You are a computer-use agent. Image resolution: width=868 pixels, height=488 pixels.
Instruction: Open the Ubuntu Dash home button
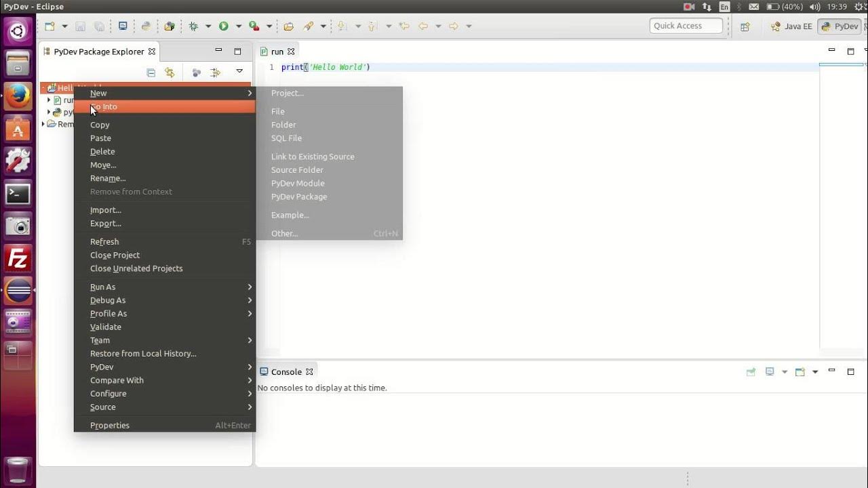point(18,31)
